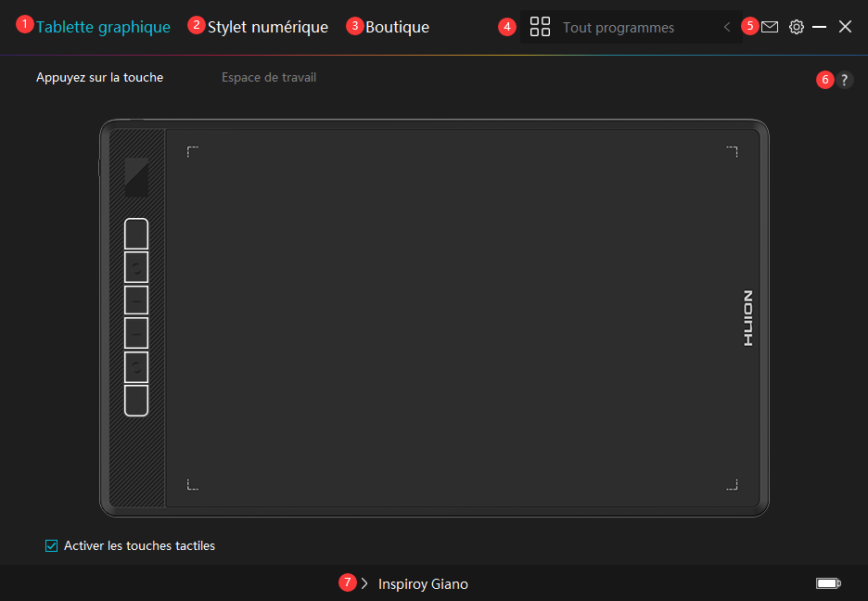Open the Boutique tab
This screenshot has width=868, height=601.
(x=397, y=27)
